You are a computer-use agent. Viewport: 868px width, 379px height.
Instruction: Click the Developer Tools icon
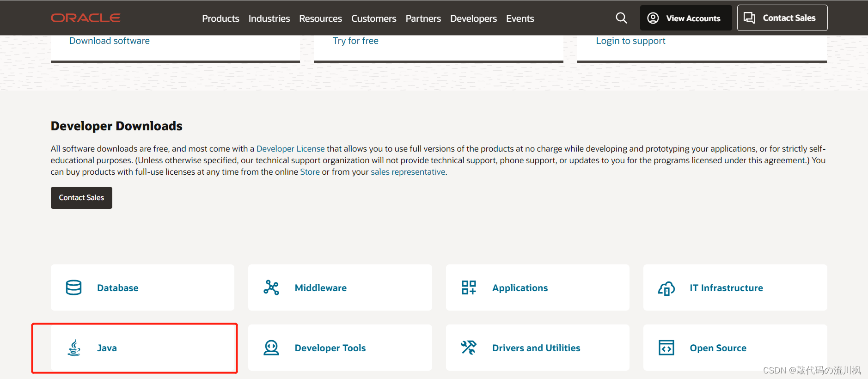(x=271, y=348)
